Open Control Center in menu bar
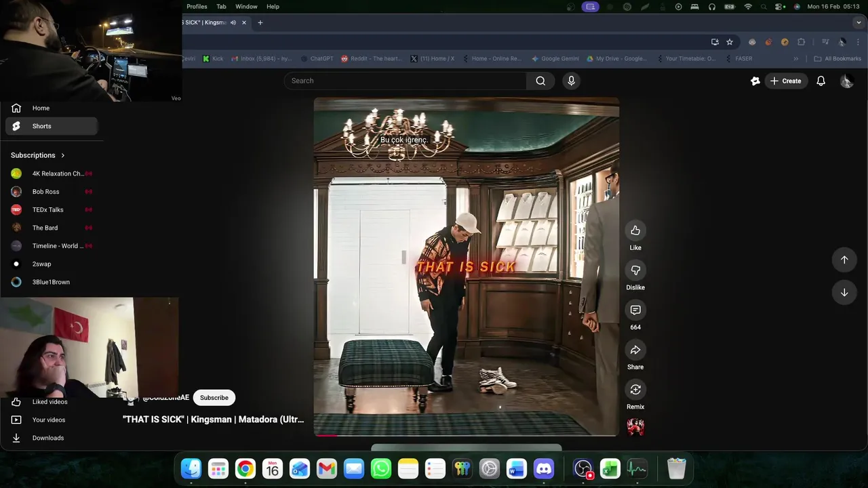Viewport: 868px width, 488px height. 781,6
